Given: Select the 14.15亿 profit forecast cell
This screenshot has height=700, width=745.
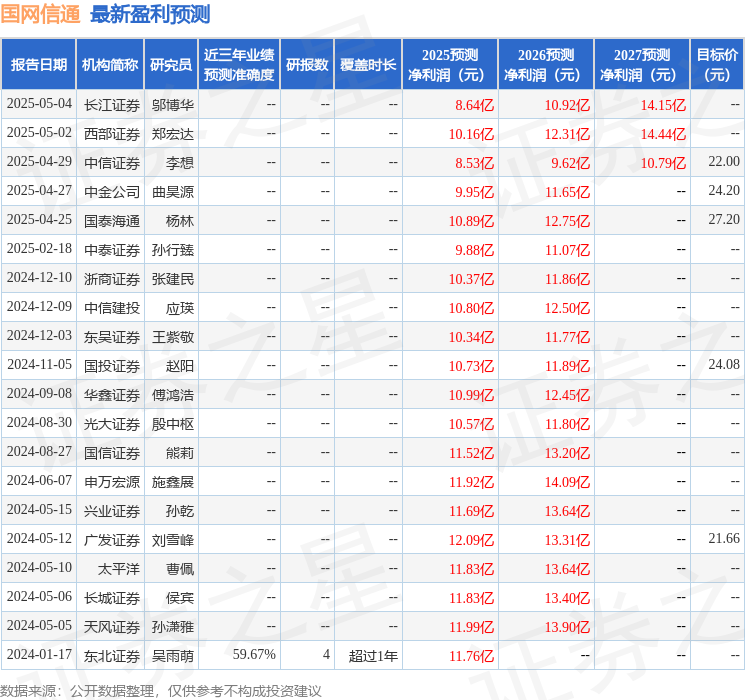Looking at the screenshot, I should tap(663, 104).
